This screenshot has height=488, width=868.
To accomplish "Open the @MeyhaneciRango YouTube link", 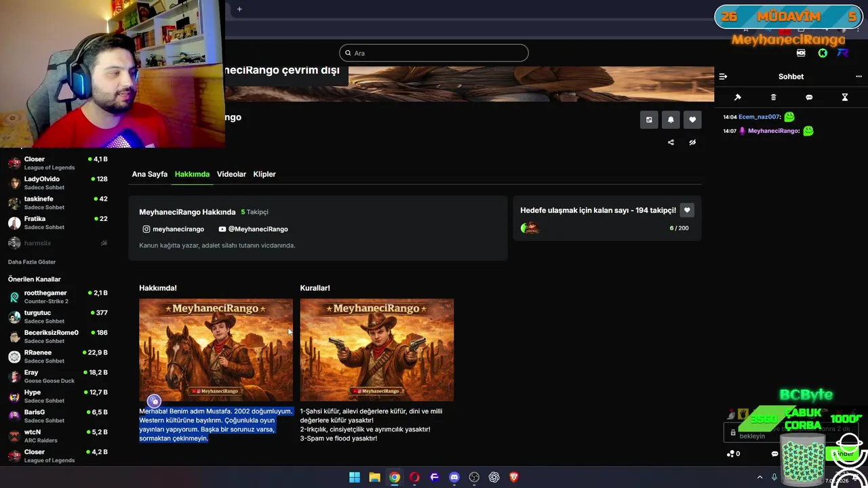I will click(253, 229).
